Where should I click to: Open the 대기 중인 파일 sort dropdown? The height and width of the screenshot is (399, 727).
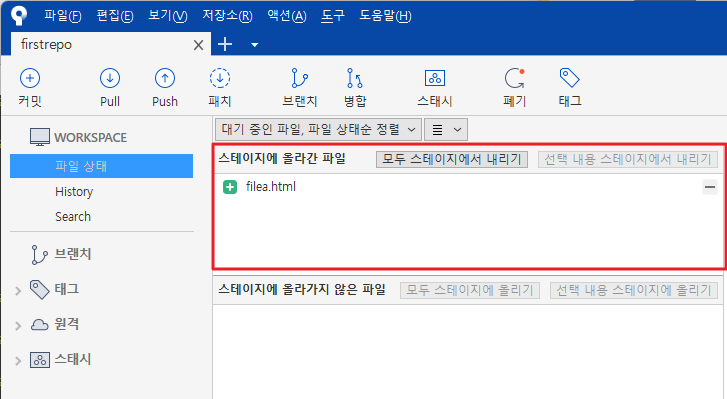point(318,129)
